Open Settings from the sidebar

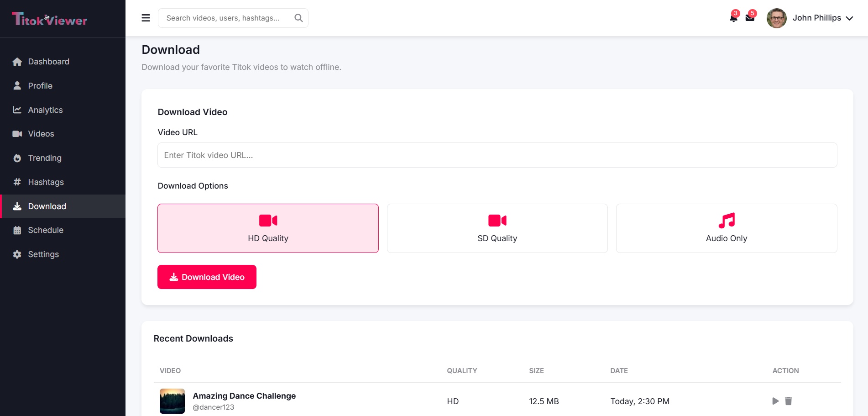click(43, 254)
